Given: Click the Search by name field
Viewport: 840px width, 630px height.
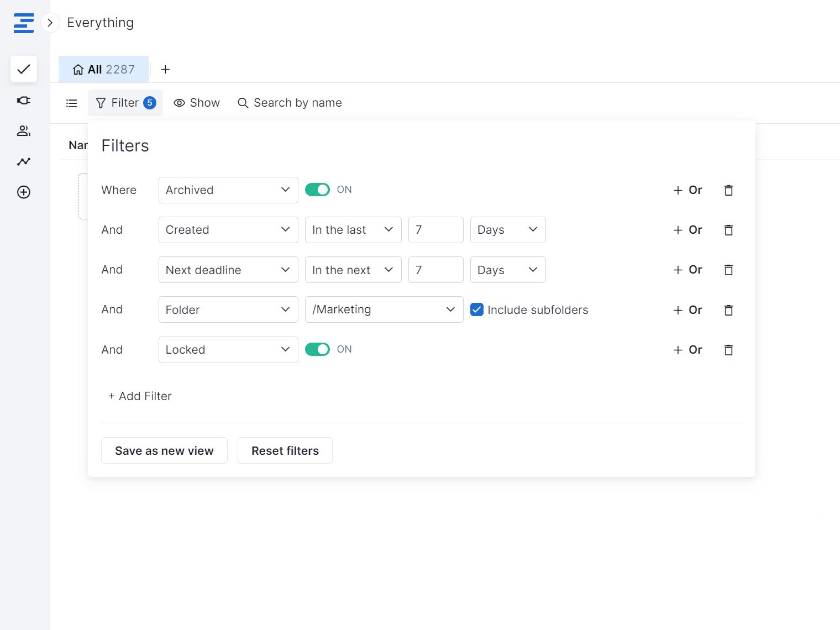Looking at the screenshot, I should click(297, 103).
